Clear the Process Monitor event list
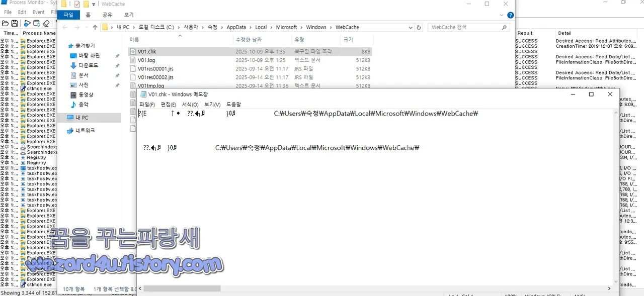Screen dimensions: 644x296 pos(46,23)
